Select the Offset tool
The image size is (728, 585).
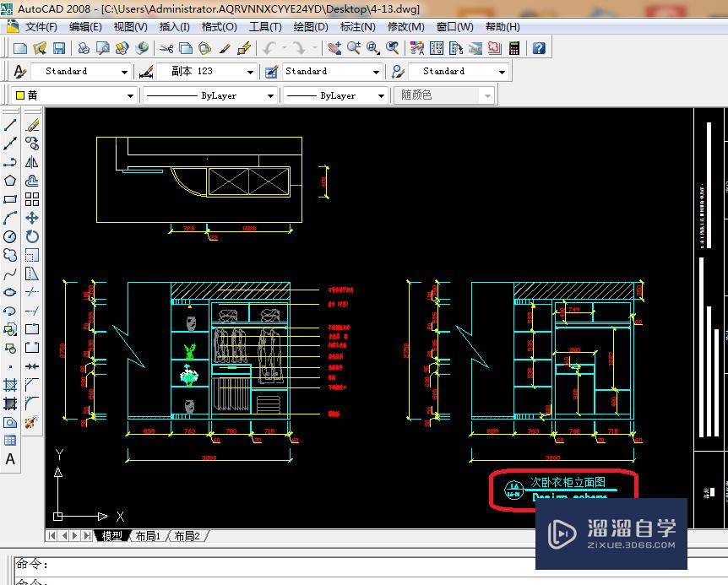32,181
